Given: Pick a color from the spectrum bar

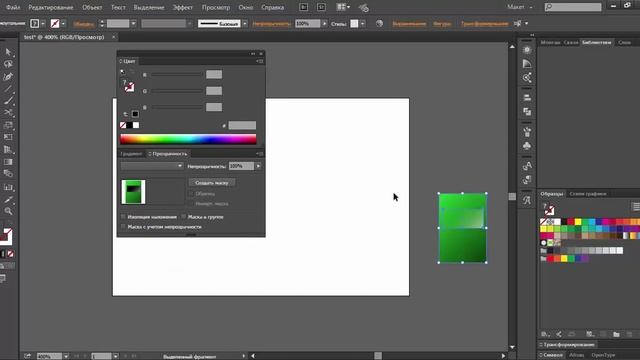Looking at the screenshot, I should (x=188, y=139).
